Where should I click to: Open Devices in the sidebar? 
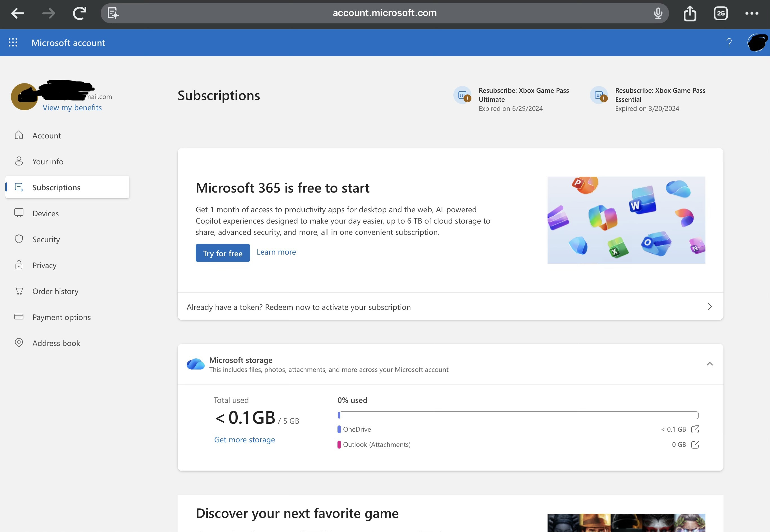click(x=67, y=213)
